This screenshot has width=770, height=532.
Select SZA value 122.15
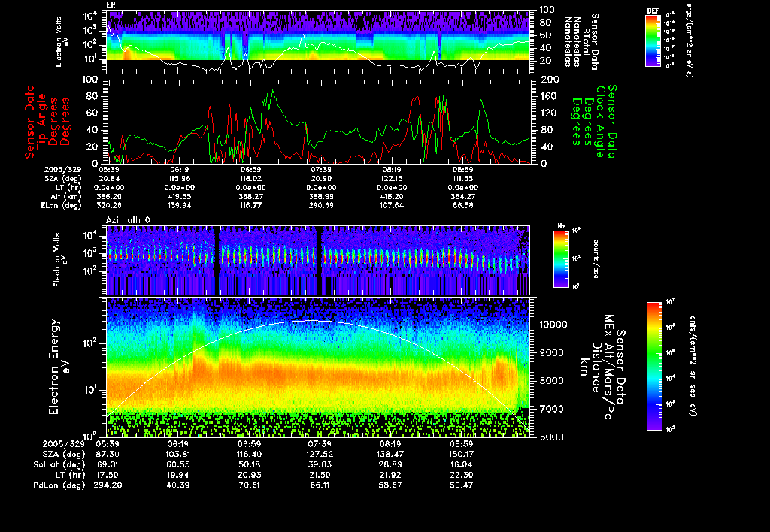(x=392, y=179)
